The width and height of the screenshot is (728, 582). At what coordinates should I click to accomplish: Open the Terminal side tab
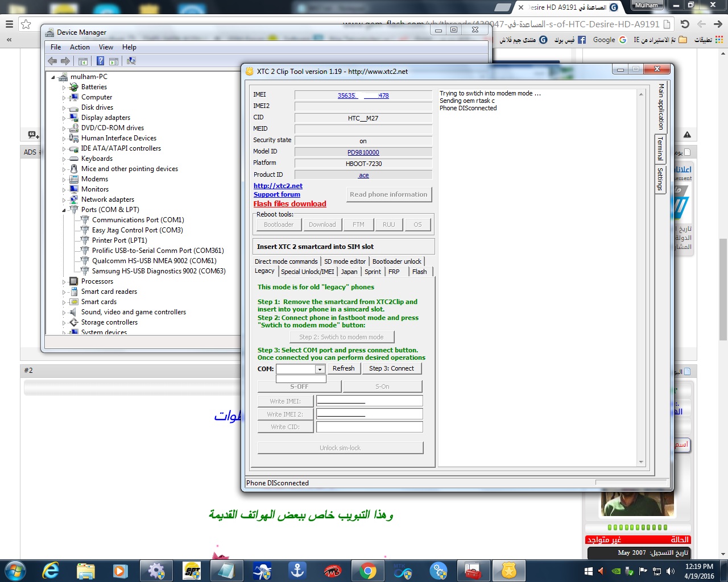pyautogui.click(x=660, y=149)
